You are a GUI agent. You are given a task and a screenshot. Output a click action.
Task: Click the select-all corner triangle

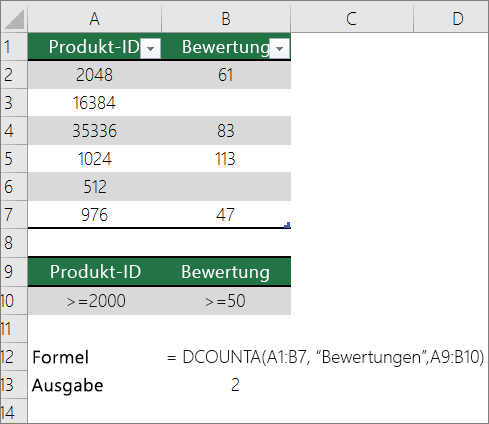pyautogui.click(x=14, y=19)
